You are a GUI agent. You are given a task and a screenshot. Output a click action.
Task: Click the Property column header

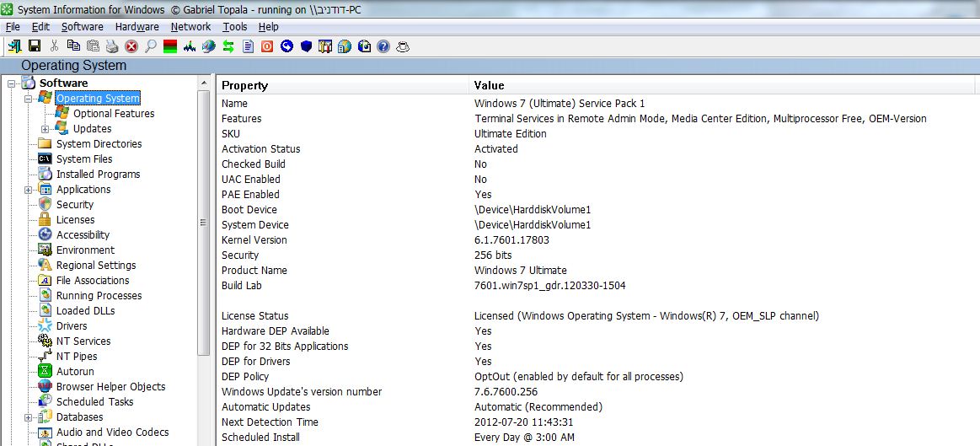342,86
